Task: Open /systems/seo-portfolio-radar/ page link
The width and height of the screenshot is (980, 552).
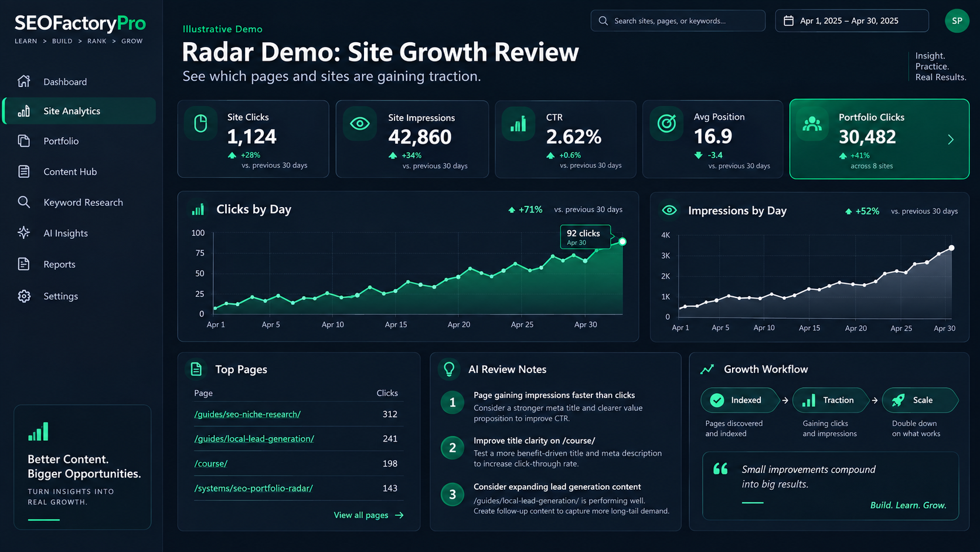Action: click(x=253, y=488)
